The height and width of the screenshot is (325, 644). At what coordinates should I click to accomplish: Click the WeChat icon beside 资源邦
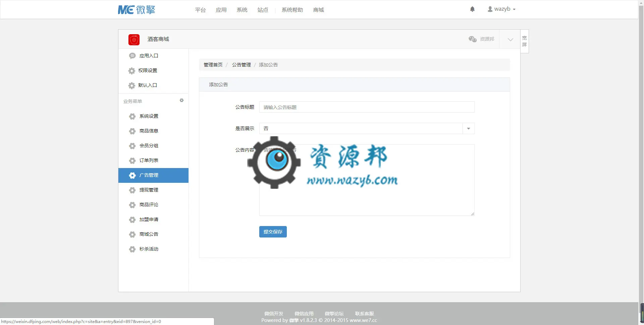point(473,39)
